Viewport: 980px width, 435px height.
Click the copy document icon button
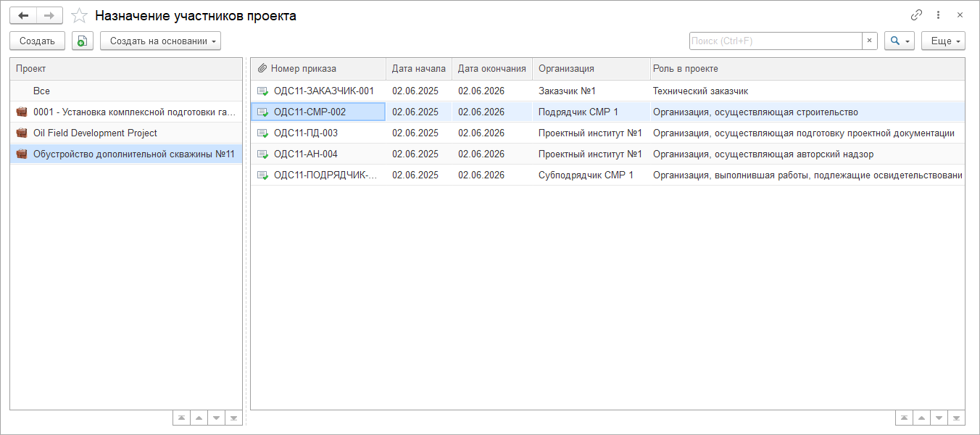pyautogui.click(x=83, y=41)
